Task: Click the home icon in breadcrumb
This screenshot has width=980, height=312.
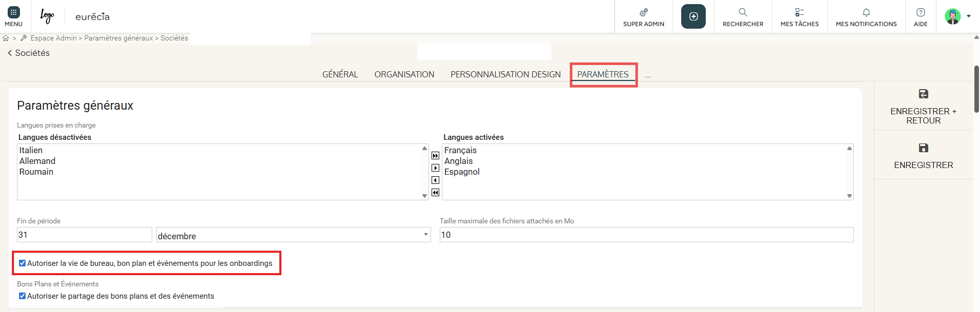Action: [x=6, y=38]
